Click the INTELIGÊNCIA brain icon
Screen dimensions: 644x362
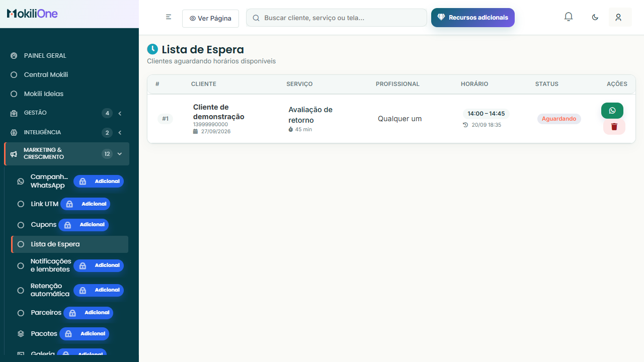click(14, 132)
